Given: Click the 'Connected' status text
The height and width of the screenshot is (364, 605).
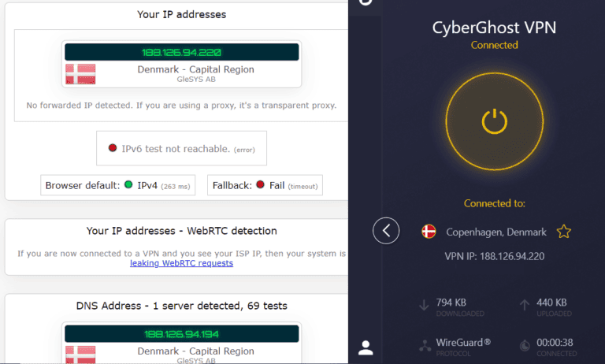Looking at the screenshot, I should pos(494,45).
